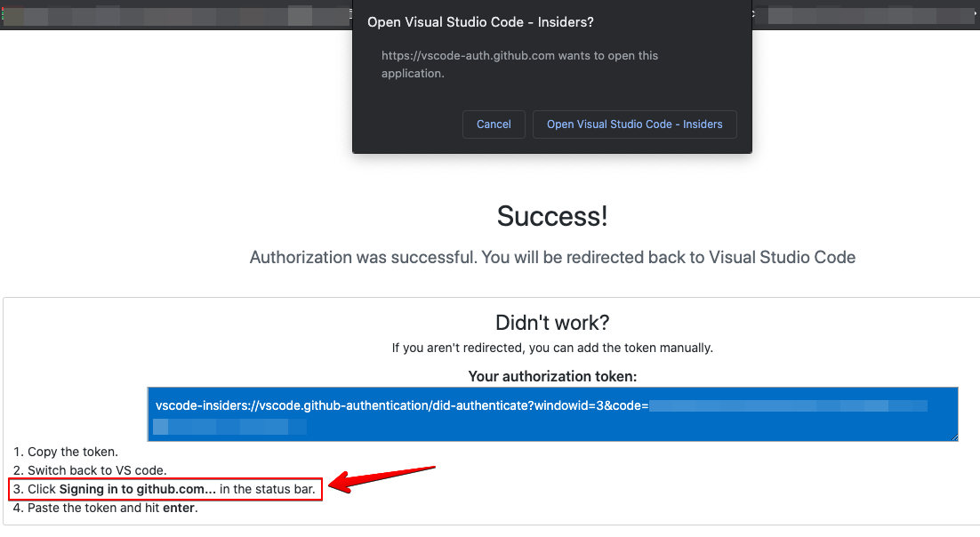Click Cancel to dismiss the dialog
Screen dimensions: 980x537
(x=494, y=124)
